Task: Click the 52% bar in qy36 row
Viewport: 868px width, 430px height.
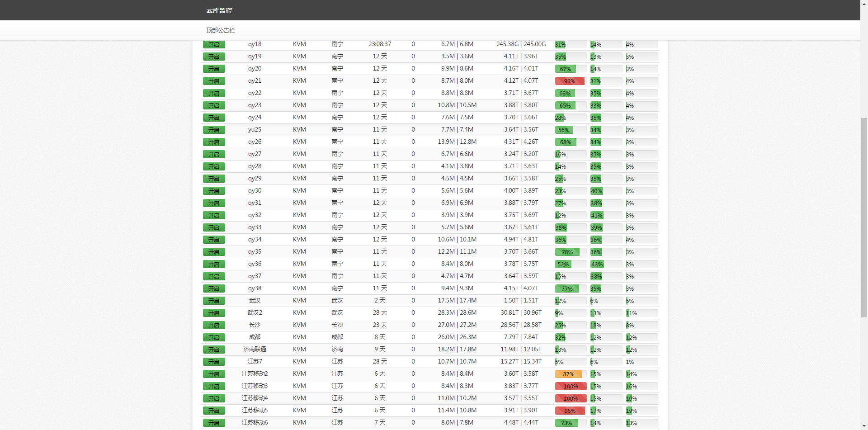Action: [563, 264]
